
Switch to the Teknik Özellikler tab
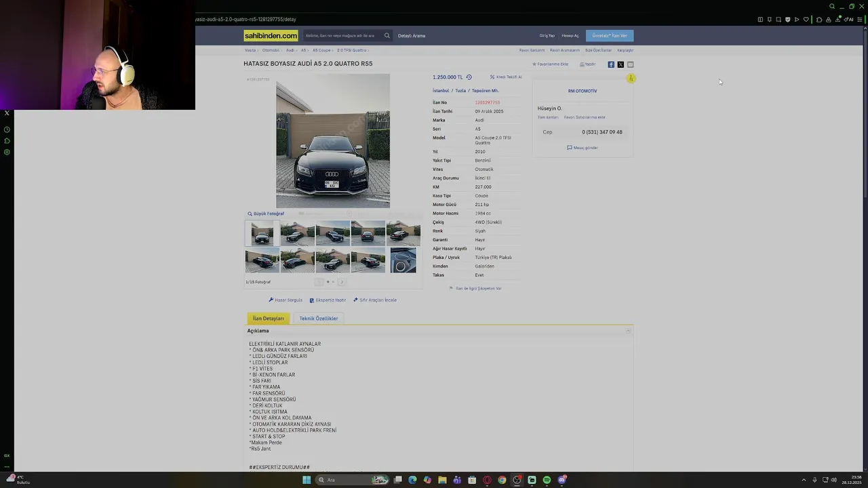[x=319, y=319]
